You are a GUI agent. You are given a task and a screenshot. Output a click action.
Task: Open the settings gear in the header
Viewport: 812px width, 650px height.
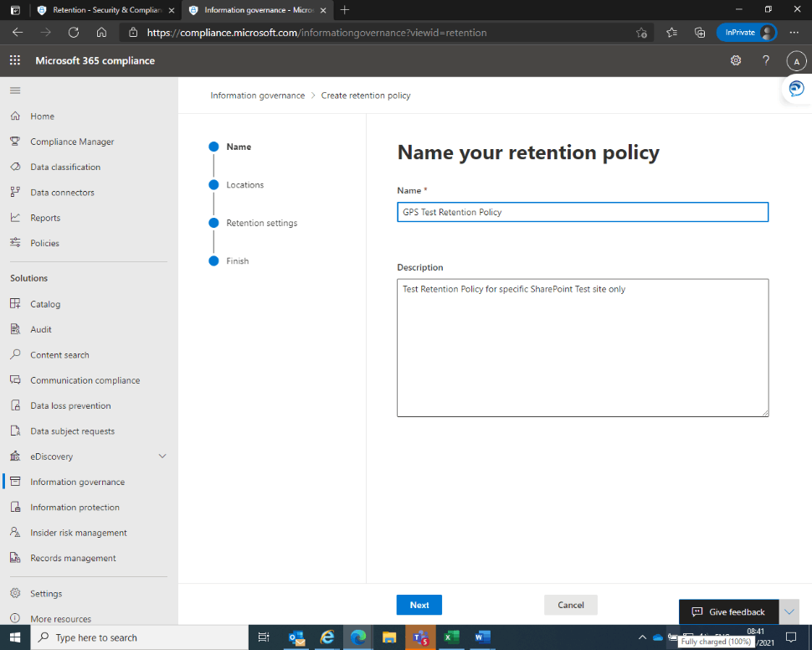tap(735, 60)
